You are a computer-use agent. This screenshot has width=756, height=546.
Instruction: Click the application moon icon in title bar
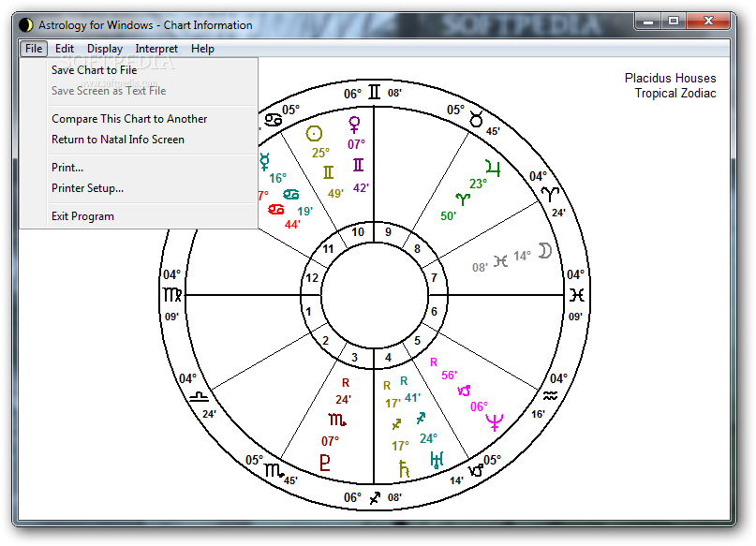(x=26, y=25)
